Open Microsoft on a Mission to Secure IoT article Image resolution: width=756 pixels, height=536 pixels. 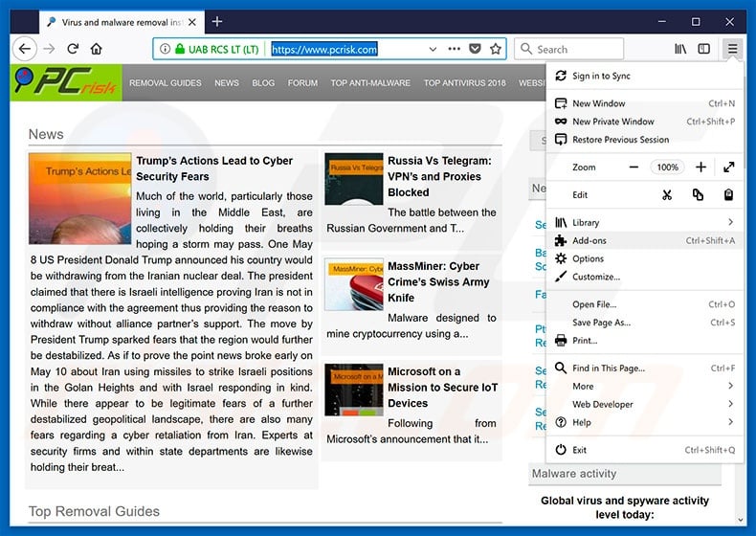[443, 388]
